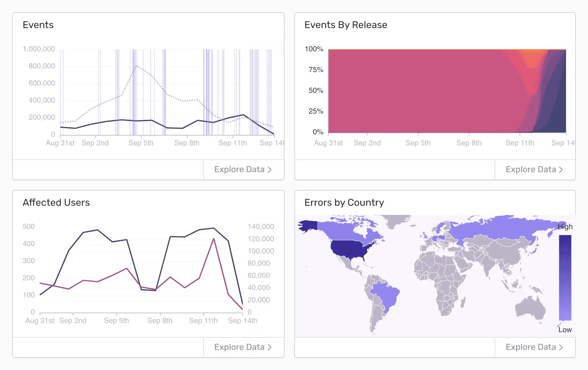Viewport: 588px width, 370px height.
Task: Click chevron arrow in Events By Release footer
Action: (561, 170)
